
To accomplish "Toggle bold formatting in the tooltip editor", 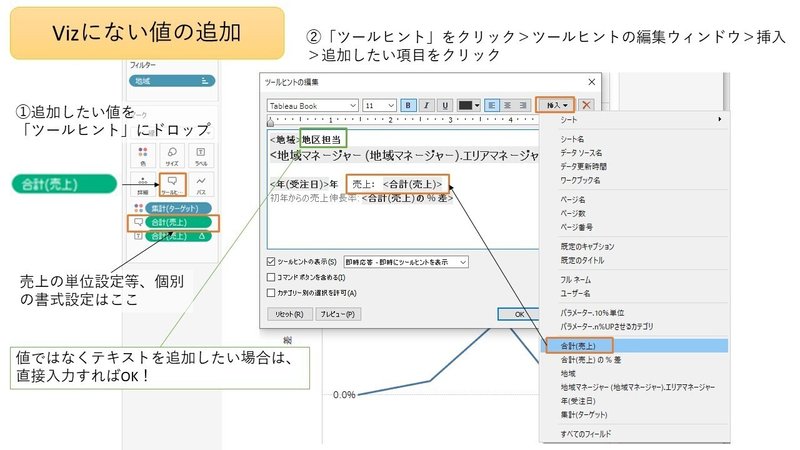I will (x=408, y=105).
